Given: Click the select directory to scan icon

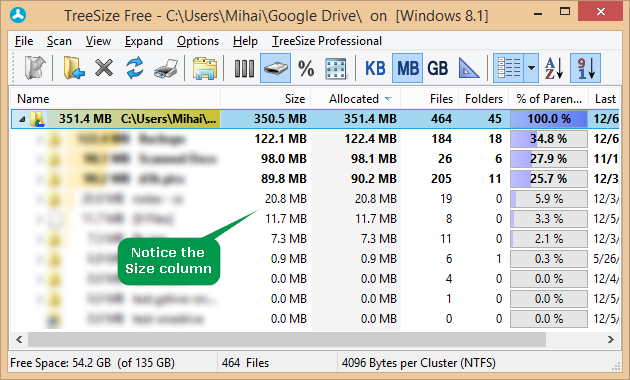Looking at the screenshot, I should click(x=74, y=67).
